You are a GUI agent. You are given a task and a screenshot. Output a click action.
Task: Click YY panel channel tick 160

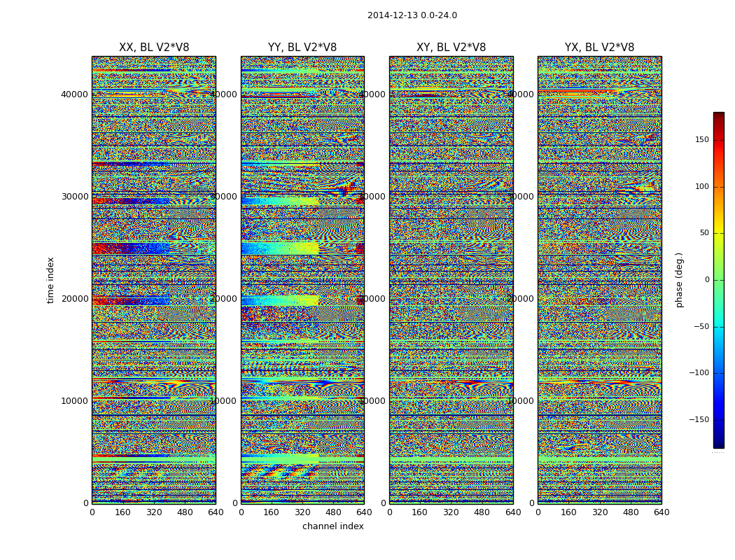tap(272, 512)
